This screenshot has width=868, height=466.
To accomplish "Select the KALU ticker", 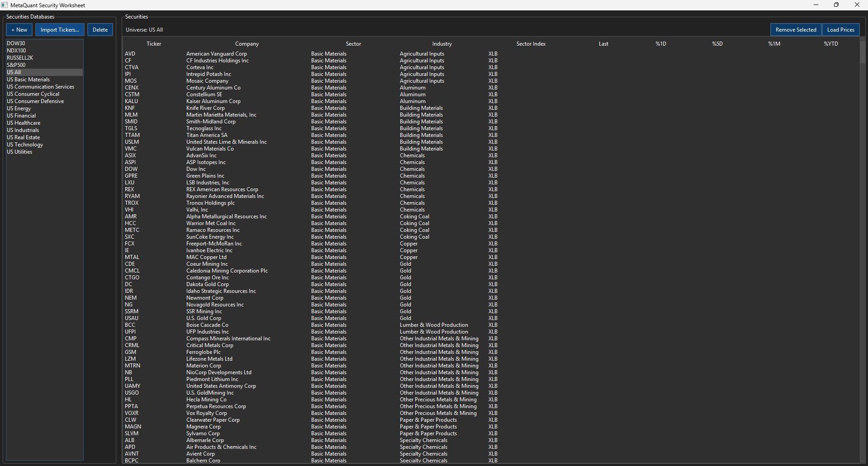I will (x=132, y=101).
